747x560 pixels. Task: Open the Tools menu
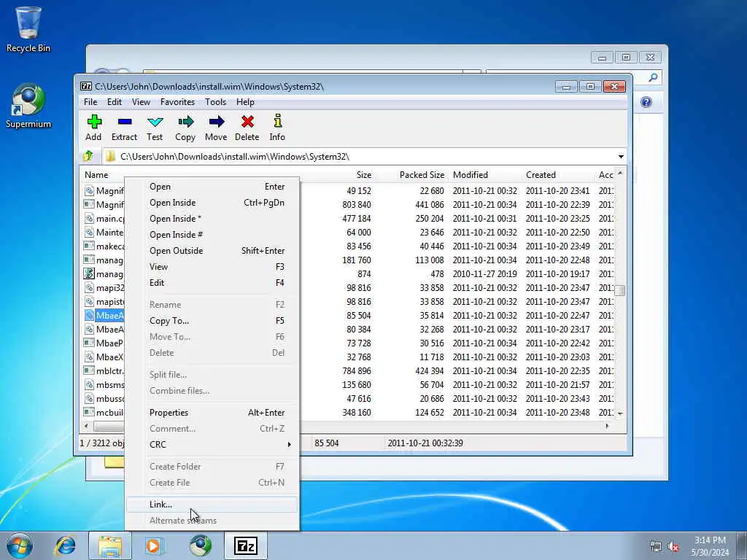pyautogui.click(x=215, y=102)
